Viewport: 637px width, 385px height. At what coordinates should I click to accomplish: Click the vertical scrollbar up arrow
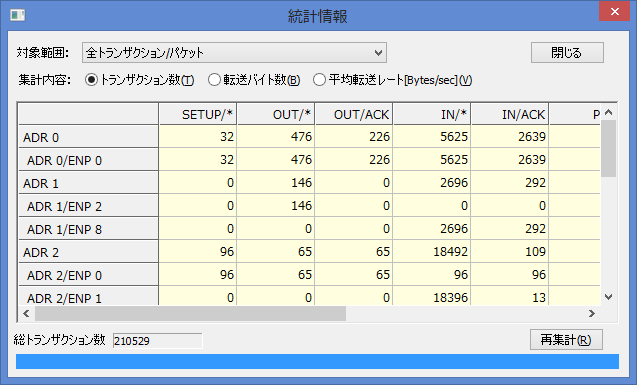coord(609,112)
